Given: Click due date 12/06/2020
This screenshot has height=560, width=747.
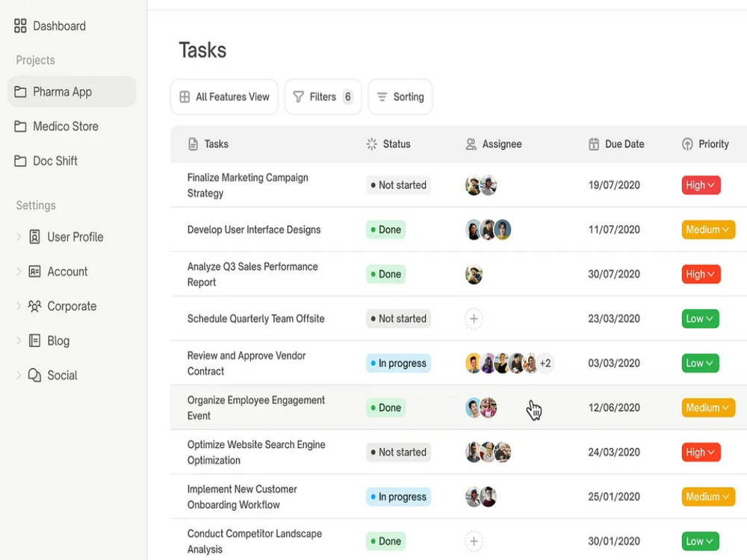Looking at the screenshot, I should [614, 408].
